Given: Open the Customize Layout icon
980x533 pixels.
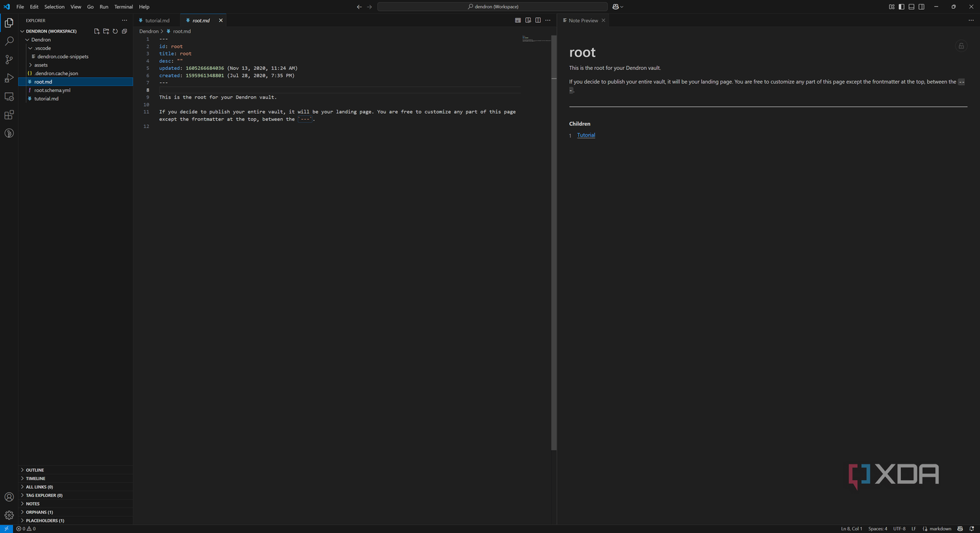Looking at the screenshot, I should pos(892,7).
